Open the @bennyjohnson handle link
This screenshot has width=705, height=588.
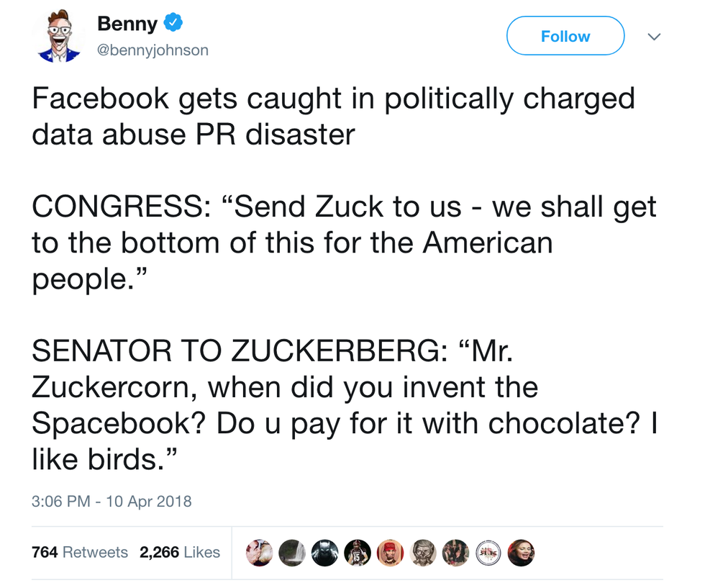tap(153, 51)
